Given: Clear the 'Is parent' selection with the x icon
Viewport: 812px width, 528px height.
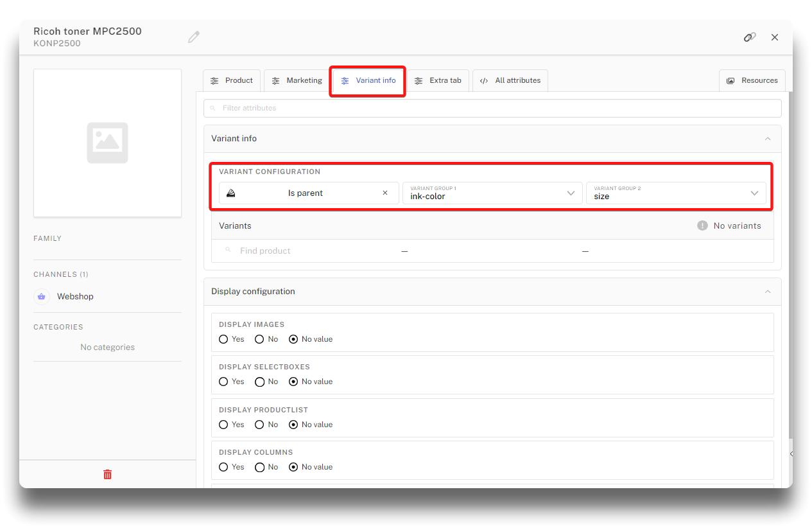Looking at the screenshot, I should [385, 193].
